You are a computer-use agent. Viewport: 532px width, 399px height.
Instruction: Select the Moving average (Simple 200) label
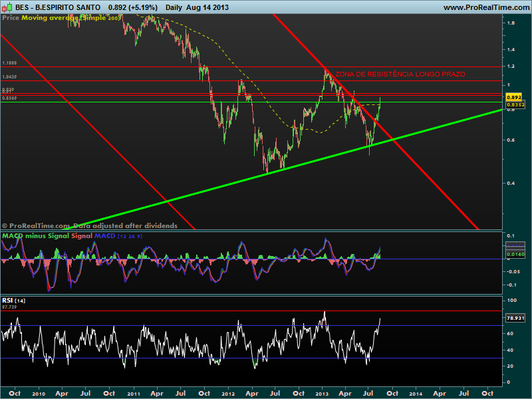70,18
